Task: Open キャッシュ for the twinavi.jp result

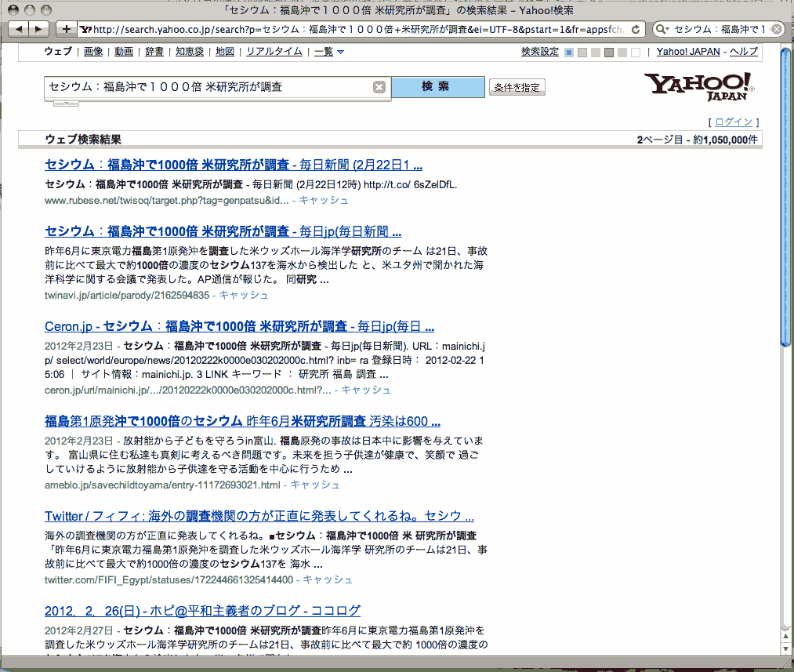Action: [x=244, y=296]
